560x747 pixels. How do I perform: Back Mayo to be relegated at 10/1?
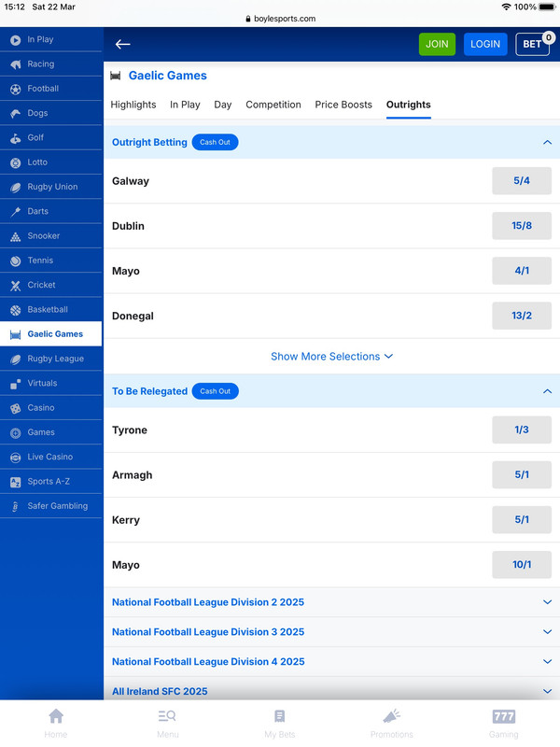coord(522,565)
